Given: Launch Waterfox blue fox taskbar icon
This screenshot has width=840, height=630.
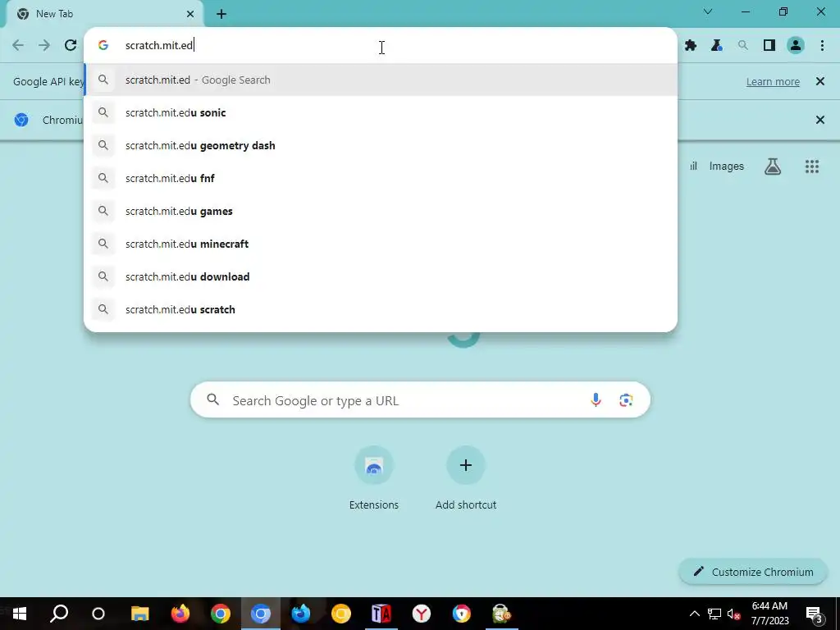Looking at the screenshot, I should pyautogui.click(x=300, y=614).
